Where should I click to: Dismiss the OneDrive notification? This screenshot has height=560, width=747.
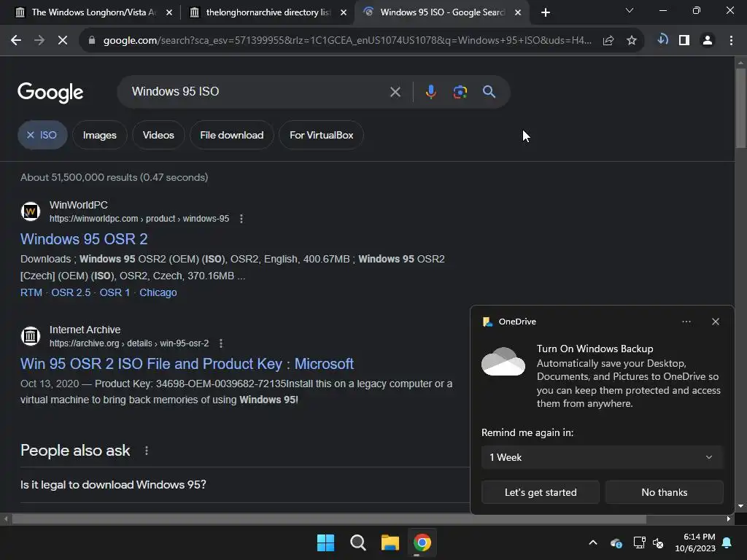[715, 322]
